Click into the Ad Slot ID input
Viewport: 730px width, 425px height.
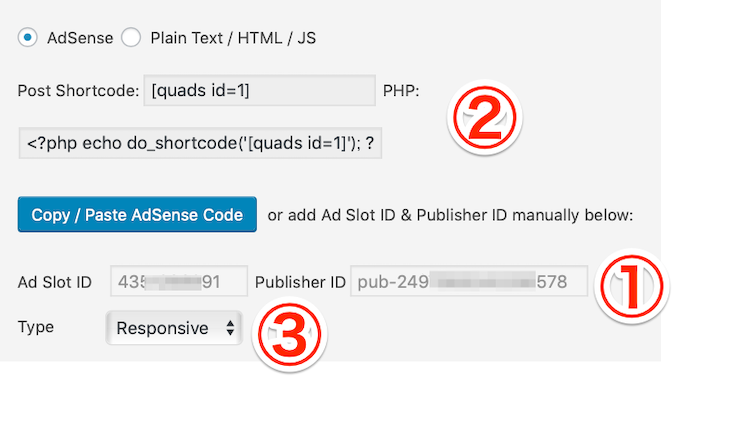pos(179,281)
